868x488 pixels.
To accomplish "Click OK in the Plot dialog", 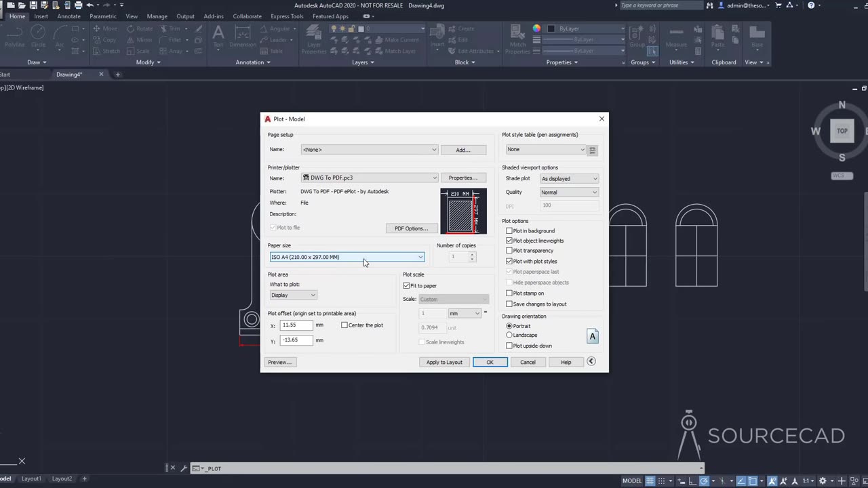I will (490, 362).
